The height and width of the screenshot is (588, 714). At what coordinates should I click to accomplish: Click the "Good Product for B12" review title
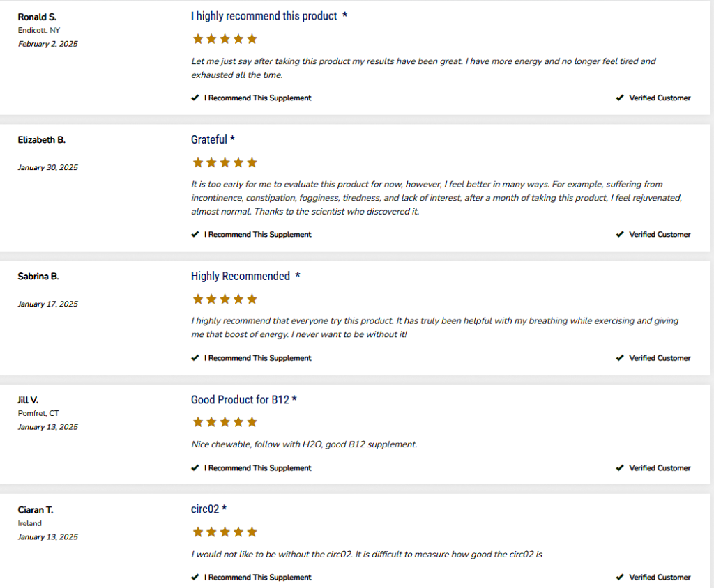[241, 399]
